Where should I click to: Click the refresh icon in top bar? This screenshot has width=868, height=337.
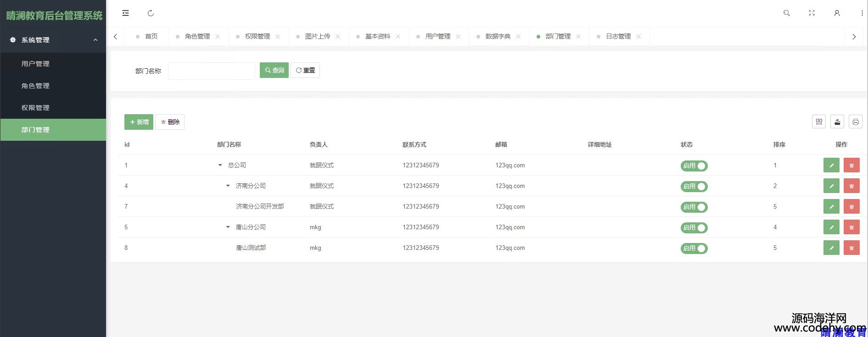151,13
